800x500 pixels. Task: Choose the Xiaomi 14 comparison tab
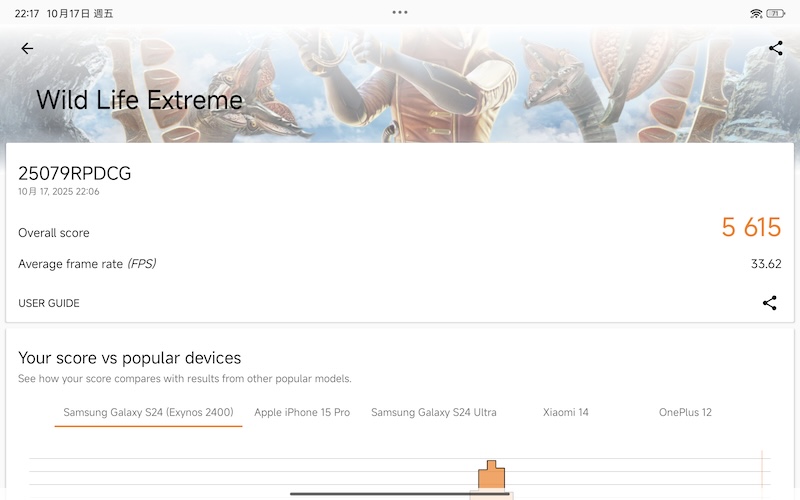(566, 412)
